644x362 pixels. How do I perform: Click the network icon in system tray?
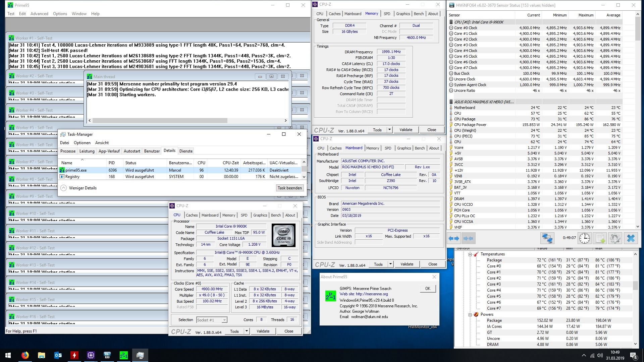click(592, 356)
